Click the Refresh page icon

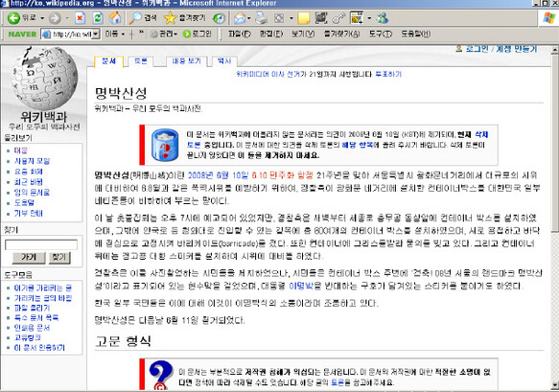(98, 18)
